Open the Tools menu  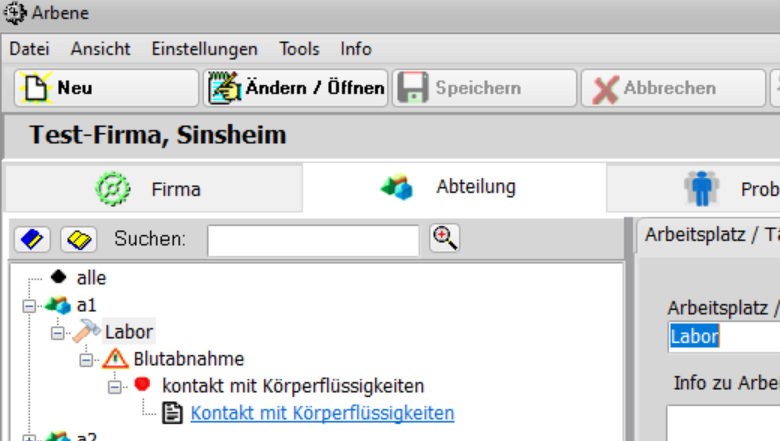click(299, 49)
